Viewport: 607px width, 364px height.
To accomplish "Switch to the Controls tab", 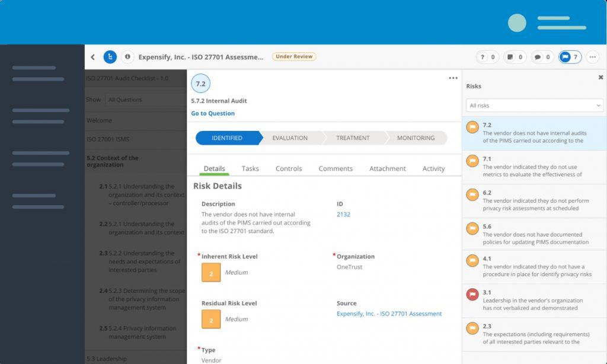I will pyautogui.click(x=289, y=168).
